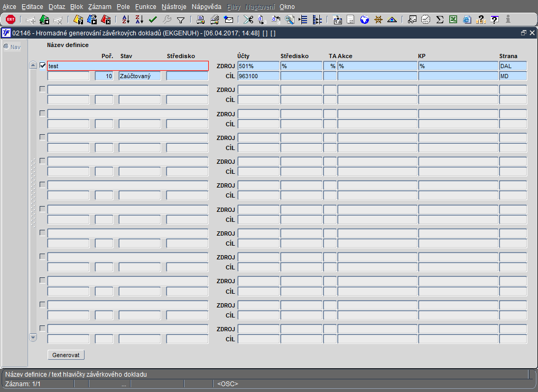Open the Funkce menu

[x=145, y=7]
